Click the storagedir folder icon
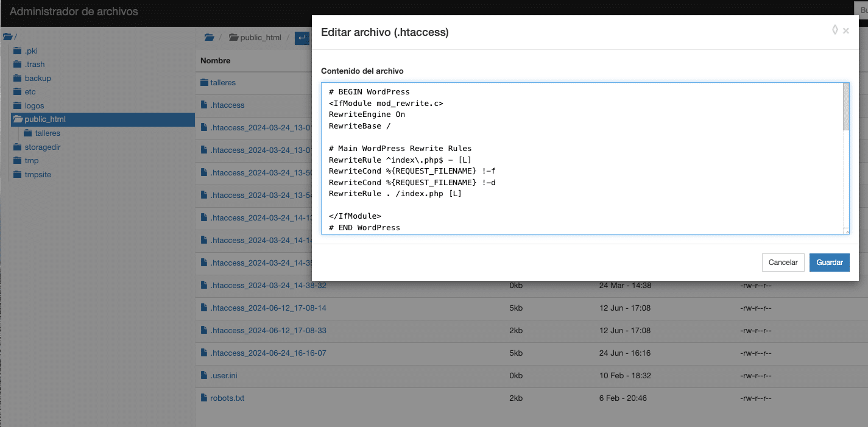 (x=17, y=147)
